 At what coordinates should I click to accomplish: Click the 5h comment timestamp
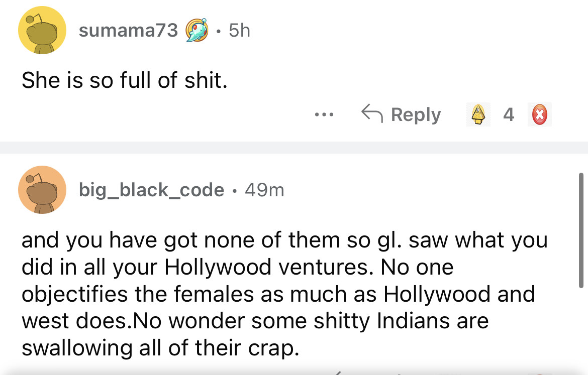(x=239, y=31)
